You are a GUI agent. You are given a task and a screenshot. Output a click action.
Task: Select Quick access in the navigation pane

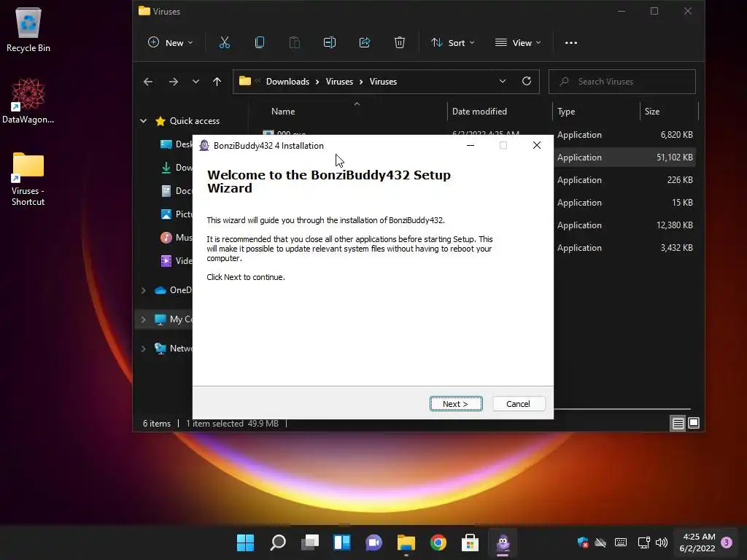[194, 121]
